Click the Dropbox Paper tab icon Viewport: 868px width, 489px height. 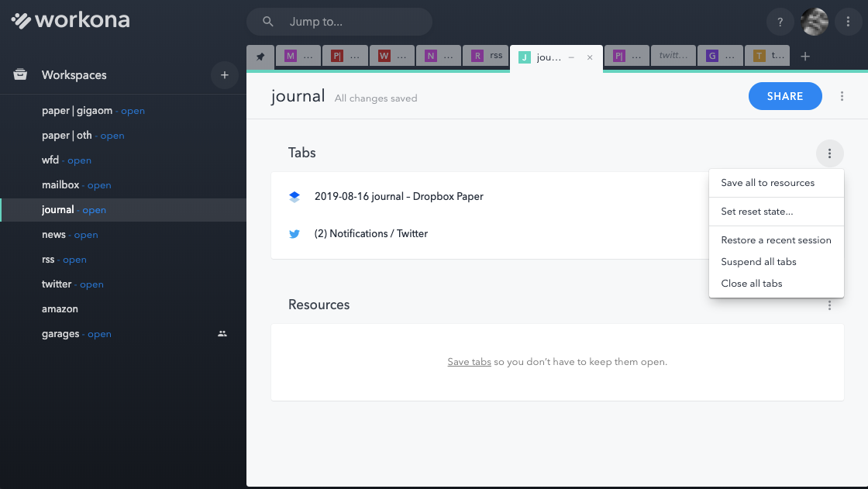(x=294, y=197)
